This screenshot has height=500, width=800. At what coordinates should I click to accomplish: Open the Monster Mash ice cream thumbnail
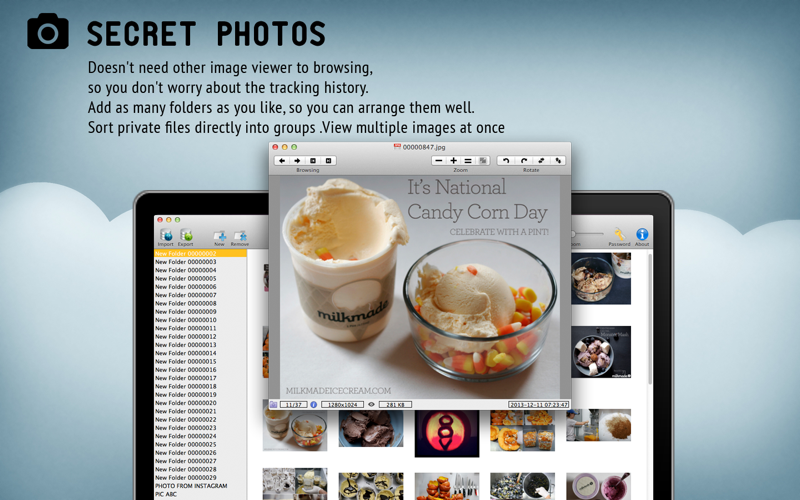[x=601, y=352]
